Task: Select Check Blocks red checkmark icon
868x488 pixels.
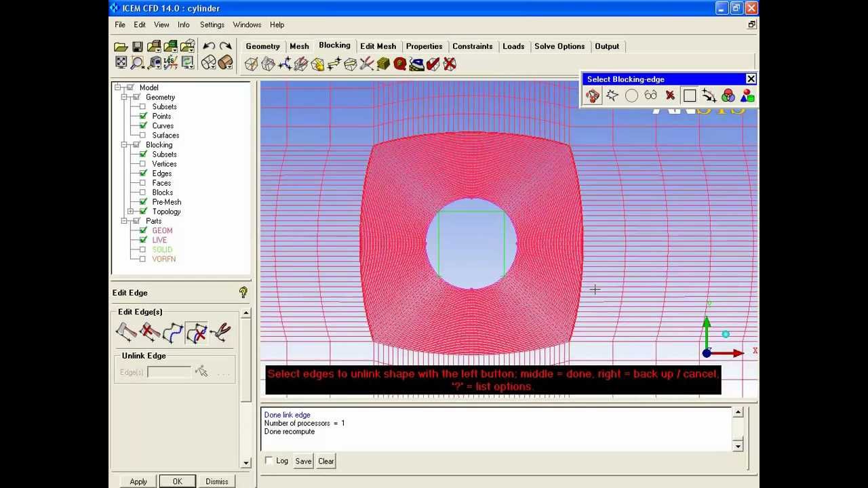Action: (433, 64)
